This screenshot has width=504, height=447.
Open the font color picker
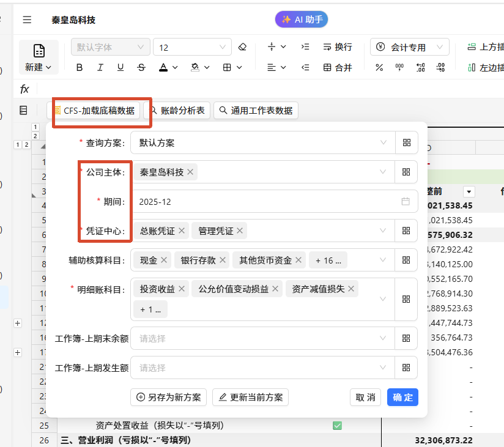coord(168,67)
